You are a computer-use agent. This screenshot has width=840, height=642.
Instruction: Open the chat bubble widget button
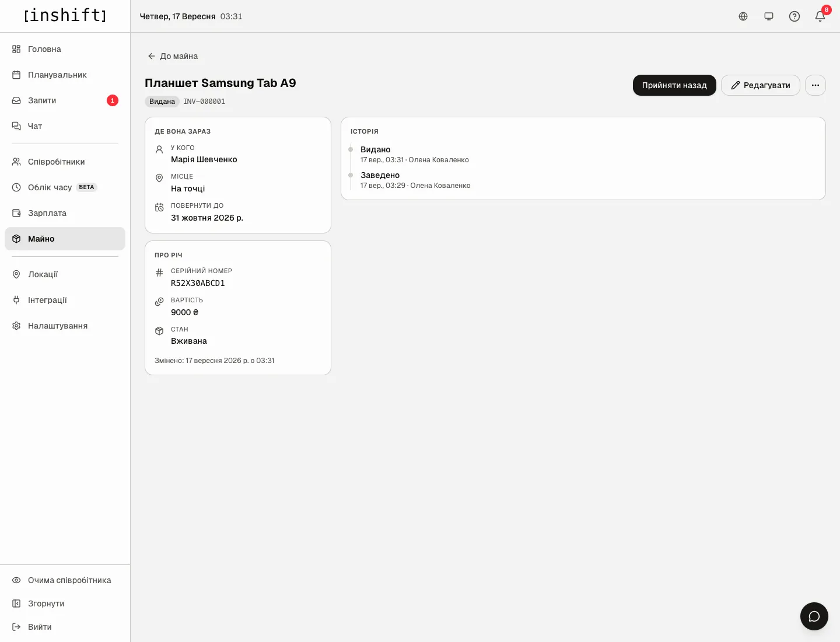coord(814,616)
